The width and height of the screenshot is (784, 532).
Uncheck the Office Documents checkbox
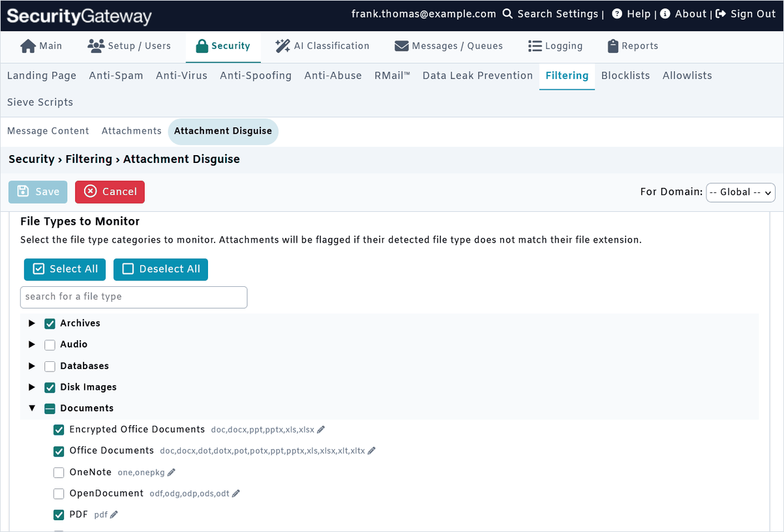(x=59, y=451)
